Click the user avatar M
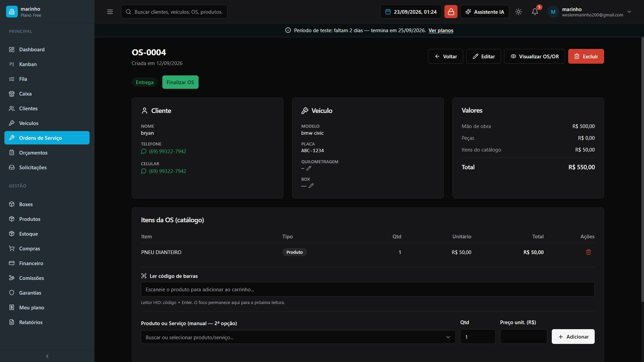 (x=553, y=12)
